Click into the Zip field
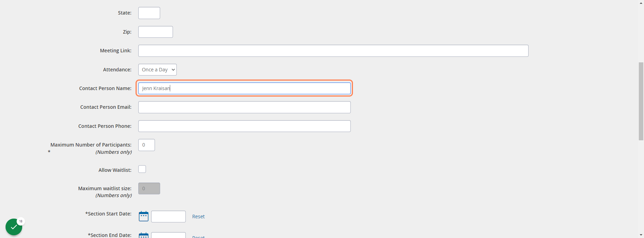The height and width of the screenshot is (238, 644). [156, 32]
